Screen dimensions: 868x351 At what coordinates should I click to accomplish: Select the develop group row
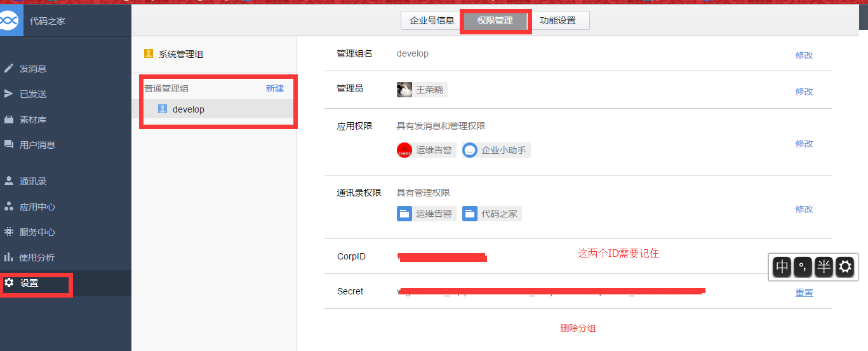click(214, 109)
